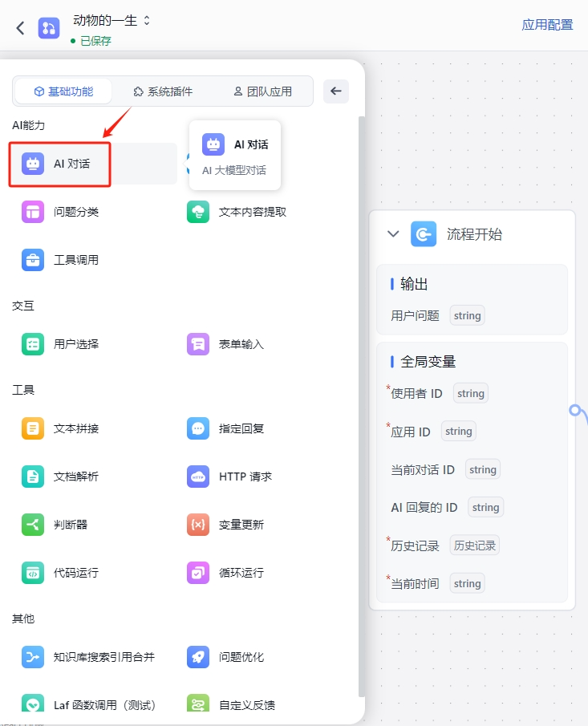
Task: Click the 自定义反馈 node icon
Action: coord(198,704)
